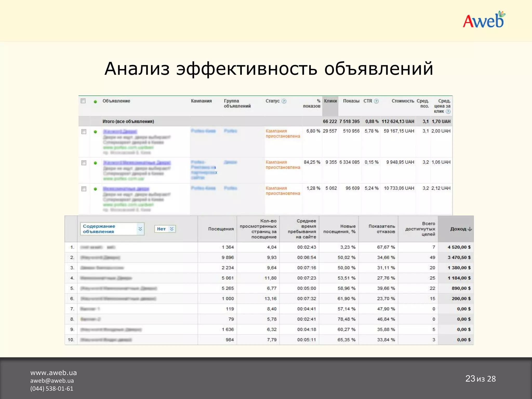Open the help icon next to CTR

click(376, 101)
